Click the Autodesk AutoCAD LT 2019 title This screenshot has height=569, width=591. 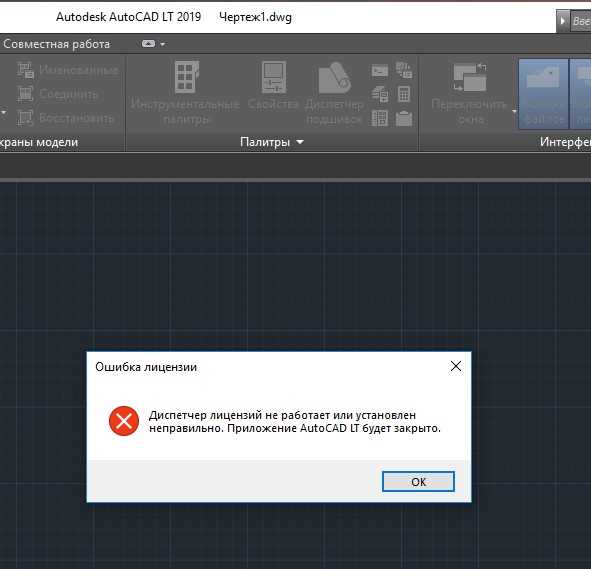[x=129, y=17]
